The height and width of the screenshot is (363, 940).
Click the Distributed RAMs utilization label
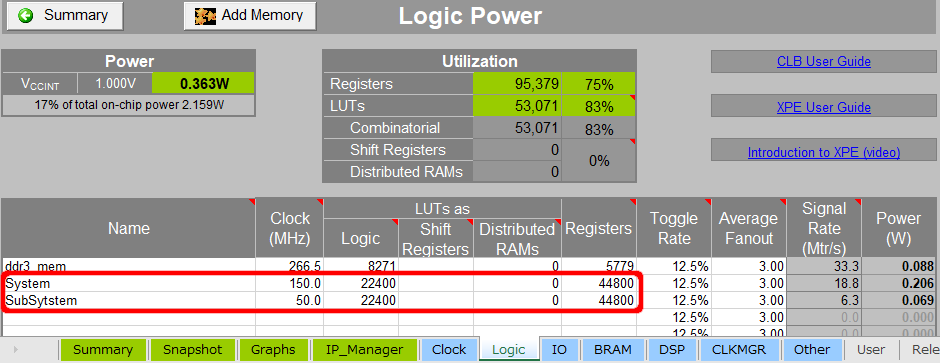coord(398,172)
